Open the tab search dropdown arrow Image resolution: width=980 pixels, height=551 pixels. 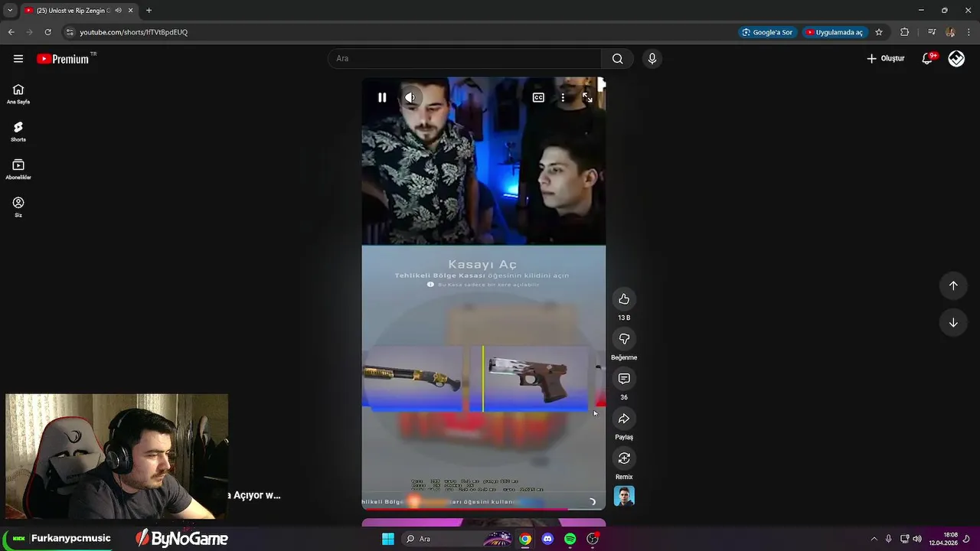coord(10,10)
